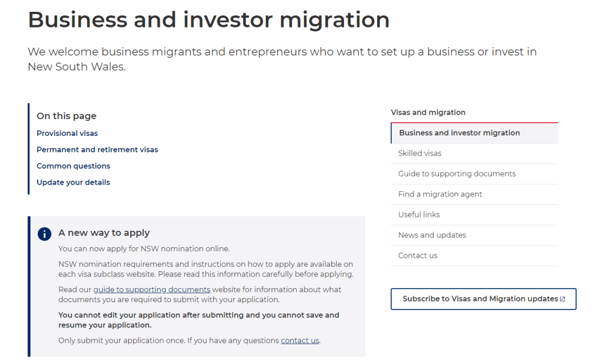Click the 'A new way to apply' heading
Image resolution: width=607 pixels, height=364 pixels.
(104, 233)
